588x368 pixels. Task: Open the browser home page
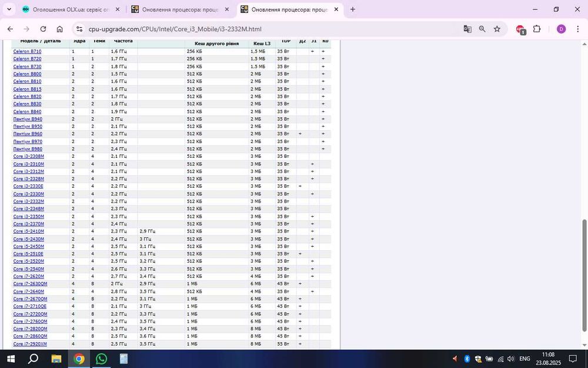(x=59, y=29)
